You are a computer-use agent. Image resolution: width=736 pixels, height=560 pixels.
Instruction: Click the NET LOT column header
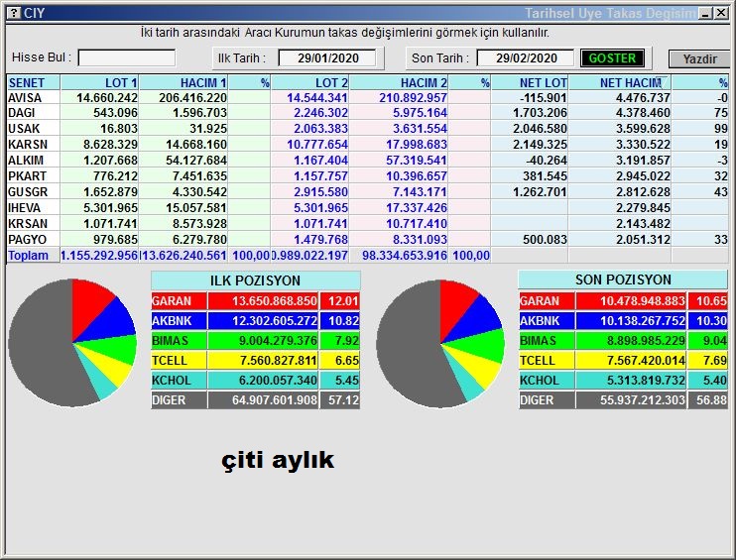click(530, 83)
